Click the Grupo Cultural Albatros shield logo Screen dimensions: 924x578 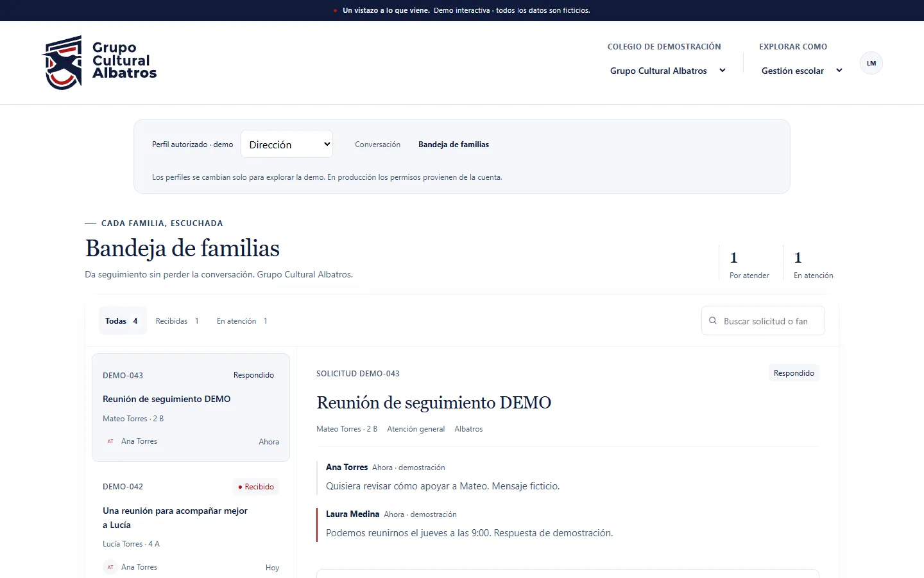[62, 62]
